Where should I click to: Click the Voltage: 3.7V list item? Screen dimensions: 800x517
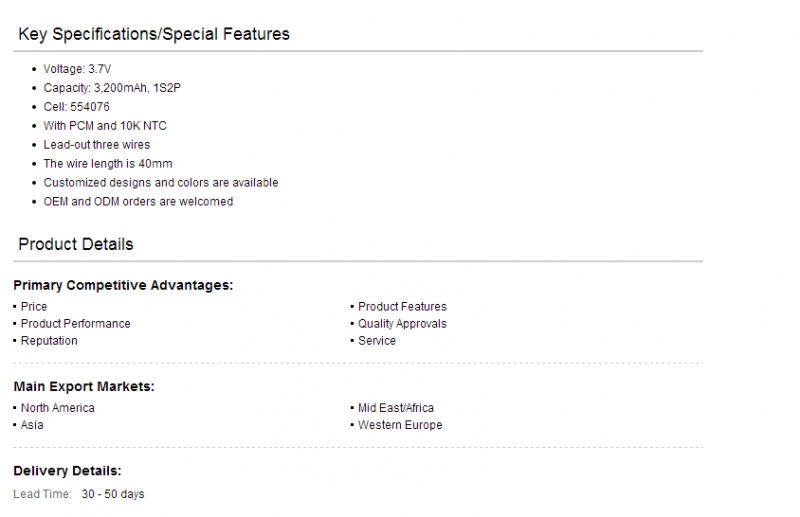click(77, 69)
